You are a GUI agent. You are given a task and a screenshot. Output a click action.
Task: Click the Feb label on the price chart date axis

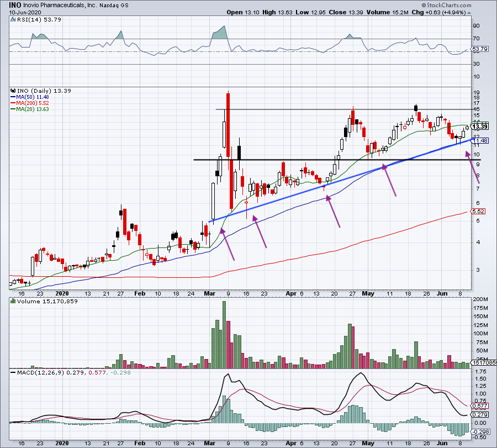point(140,293)
